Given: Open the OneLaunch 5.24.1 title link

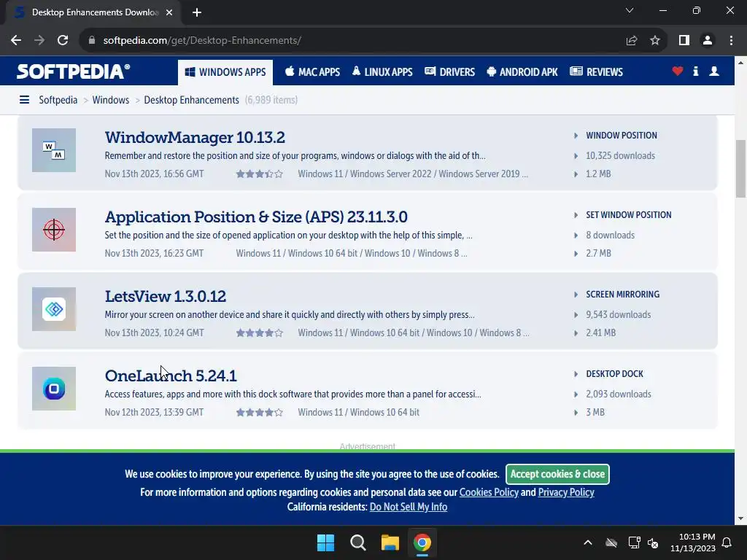Looking at the screenshot, I should click(171, 376).
